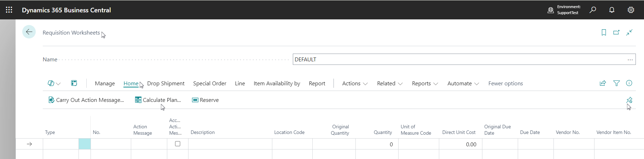
Task: Click the empty Type cell in first row
Action: click(61, 144)
